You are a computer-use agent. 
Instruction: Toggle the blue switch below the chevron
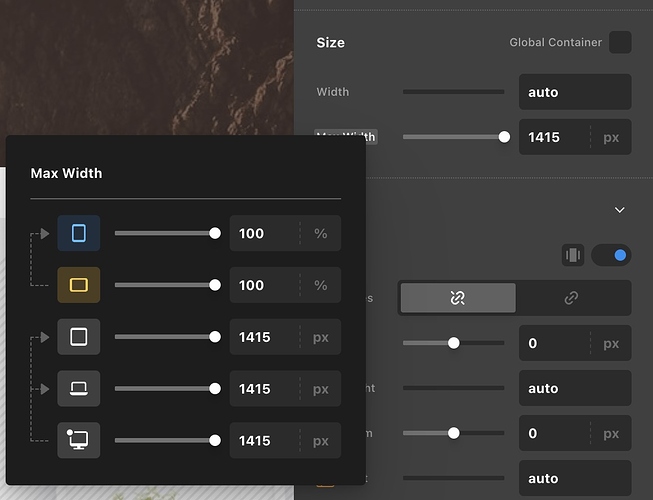(611, 255)
